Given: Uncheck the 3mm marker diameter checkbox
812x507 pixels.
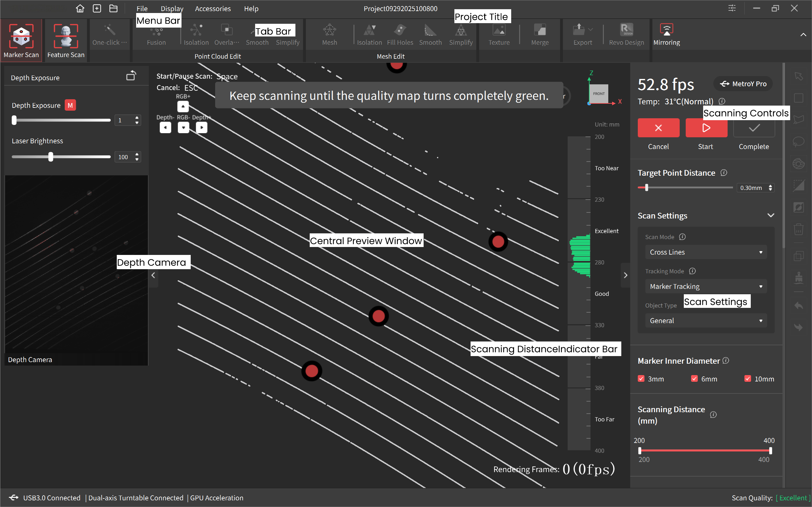Looking at the screenshot, I should [x=641, y=379].
